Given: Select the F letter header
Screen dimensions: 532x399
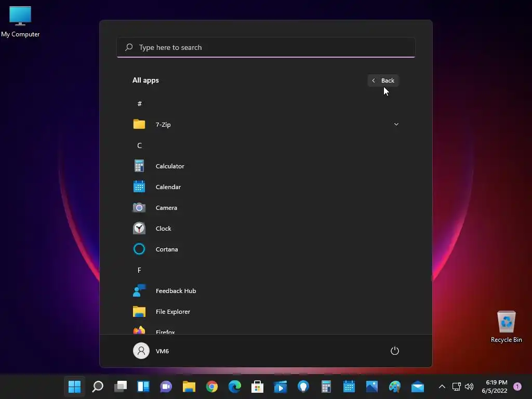Looking at the screenshot, I should click(139, 270).
